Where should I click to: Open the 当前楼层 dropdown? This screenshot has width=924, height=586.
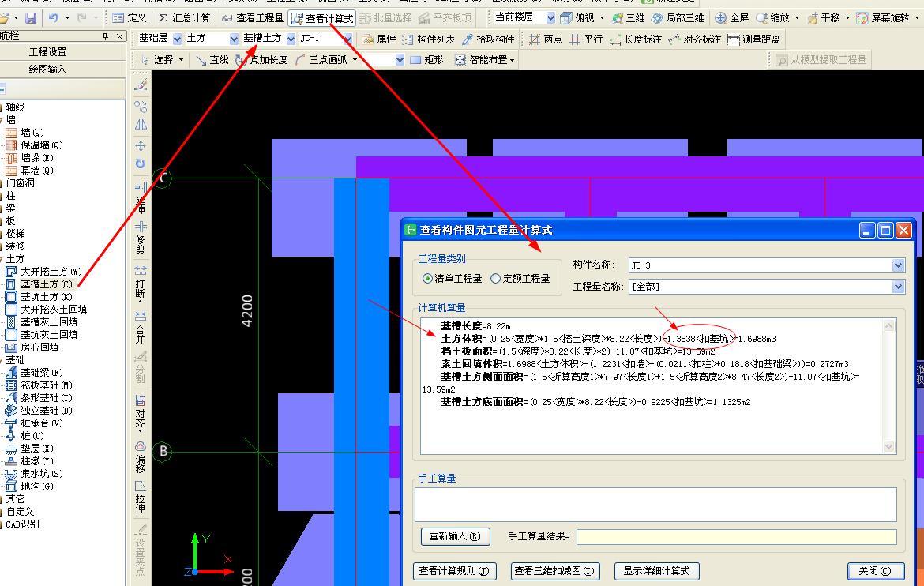point(550,17)
